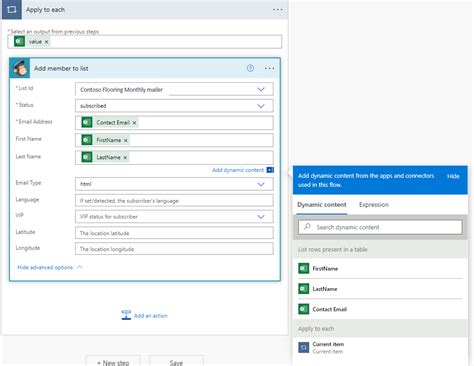Collapse advanced options chevron
The width and height of the screenshot is (474, 366).
(x=79, y=267)
